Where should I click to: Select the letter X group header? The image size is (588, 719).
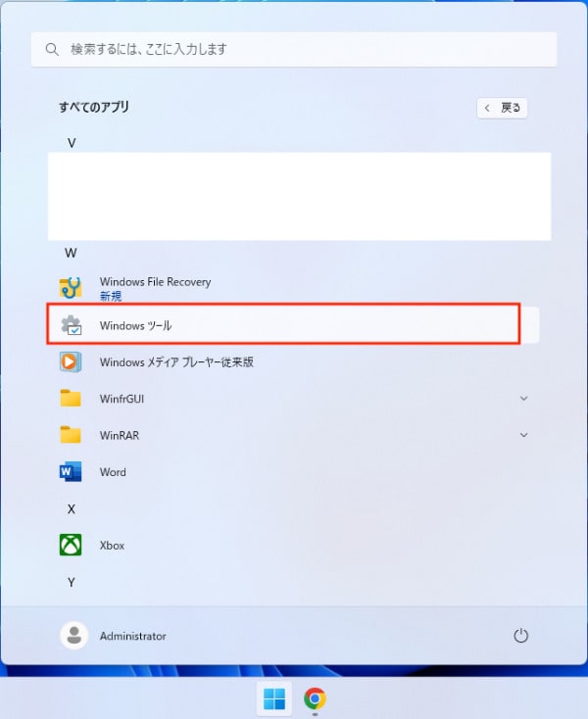72,509
